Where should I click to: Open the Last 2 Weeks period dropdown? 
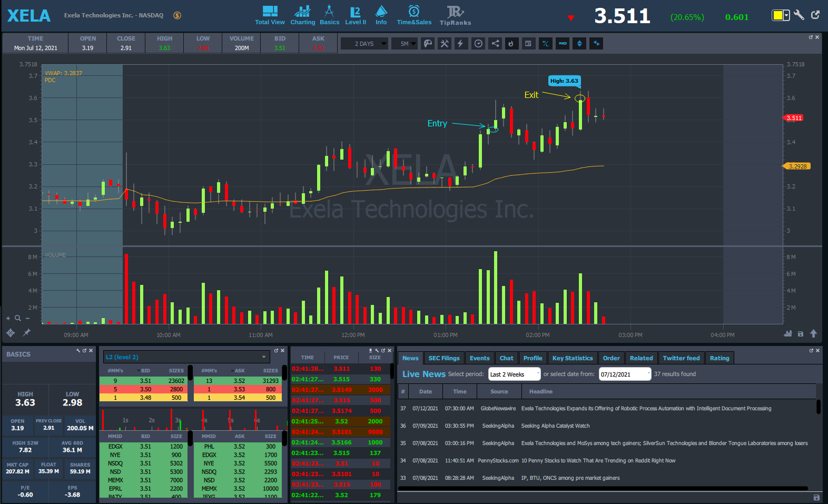coord(515,374)
